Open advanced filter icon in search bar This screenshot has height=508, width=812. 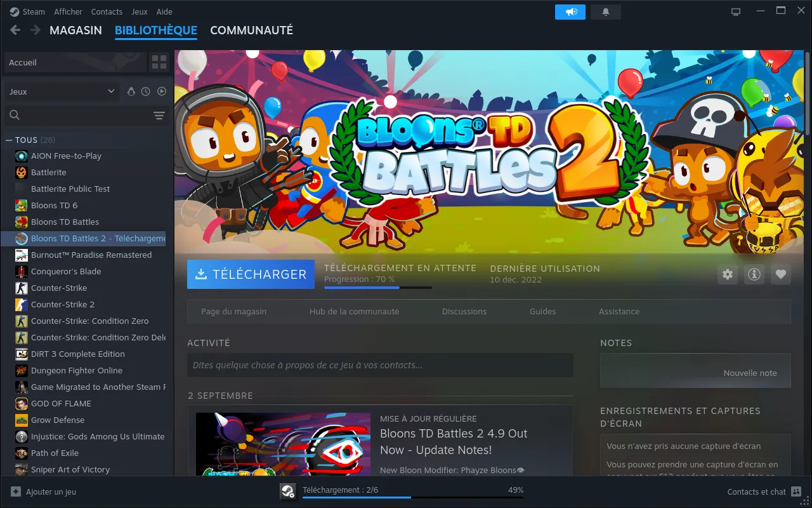pos(159,115)
